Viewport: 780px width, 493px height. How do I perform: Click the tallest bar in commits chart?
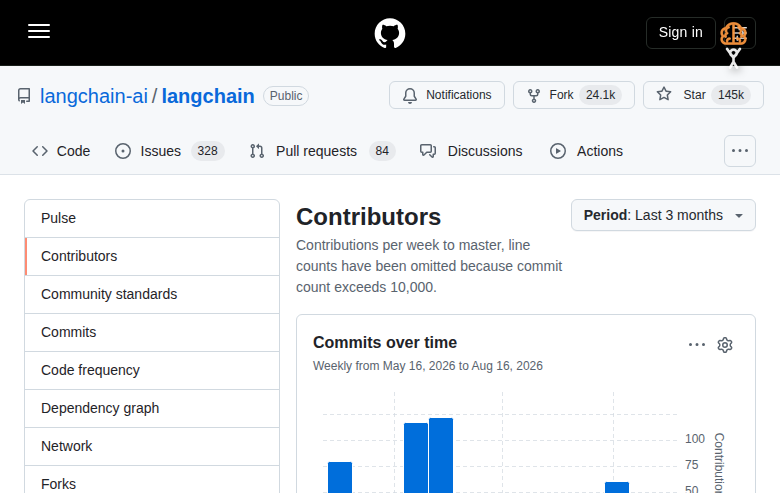441,455
